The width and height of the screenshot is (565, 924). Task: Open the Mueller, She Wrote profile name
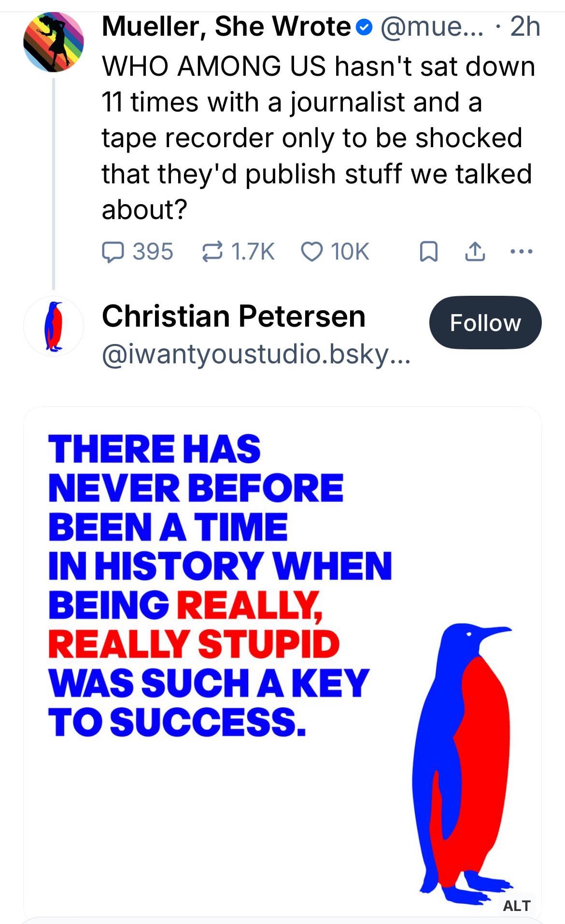(226, 27)
